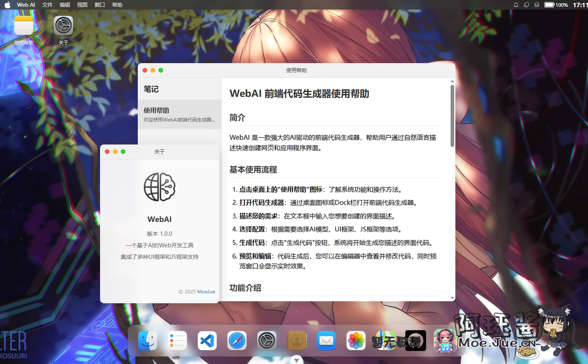
Task: Follow the MoeJue link in the About window
Action: tap(206, 291)
